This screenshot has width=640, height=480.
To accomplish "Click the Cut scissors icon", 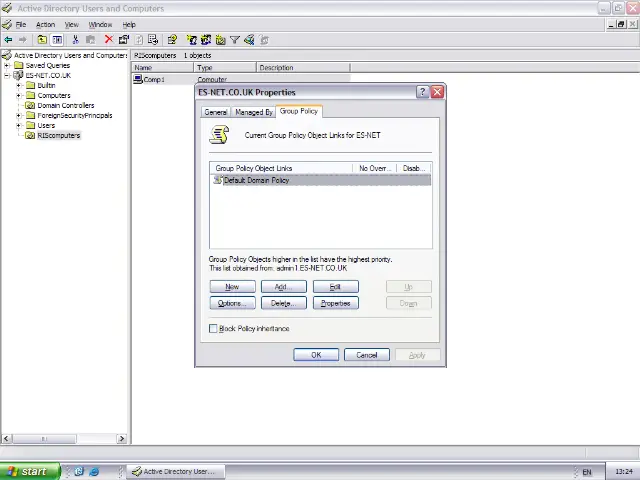I will coord(75,40).
